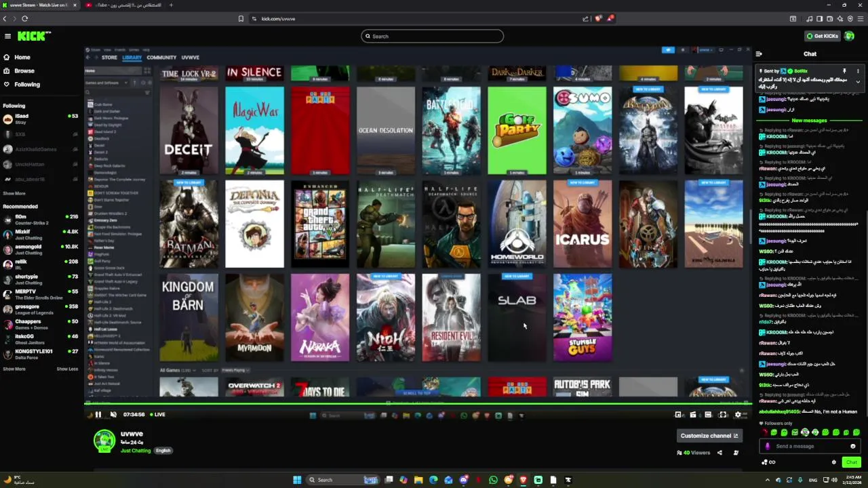
Task: Click the Just Chatting category link
Action: point(136,451)
